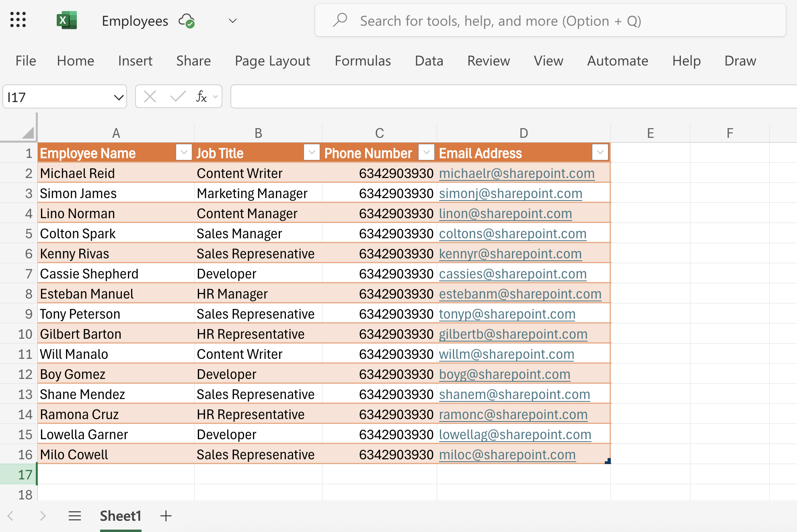The width and height of the screenshot is (797, 532).
Task: Click the search tools and help box
Action: pos(550,21)
